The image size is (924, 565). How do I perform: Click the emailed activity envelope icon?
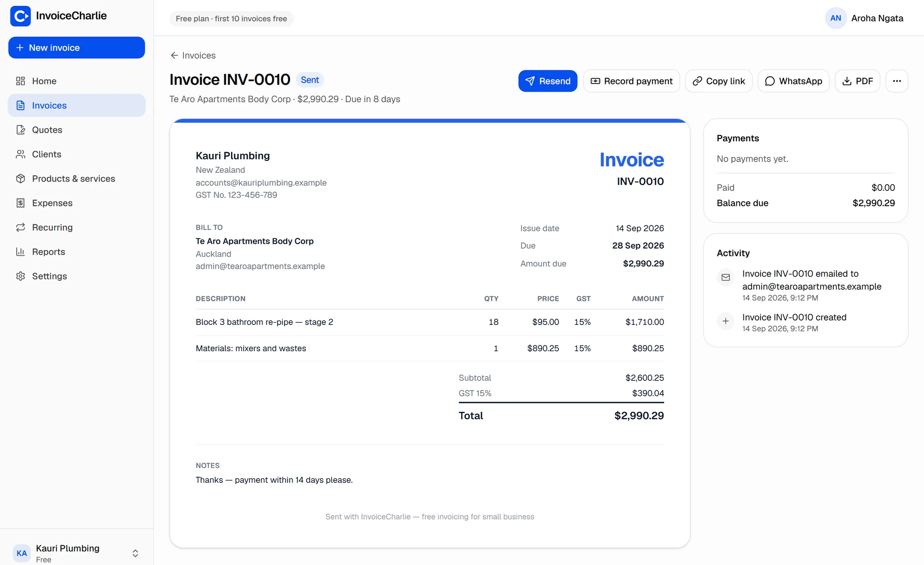(x=725, y=278)
